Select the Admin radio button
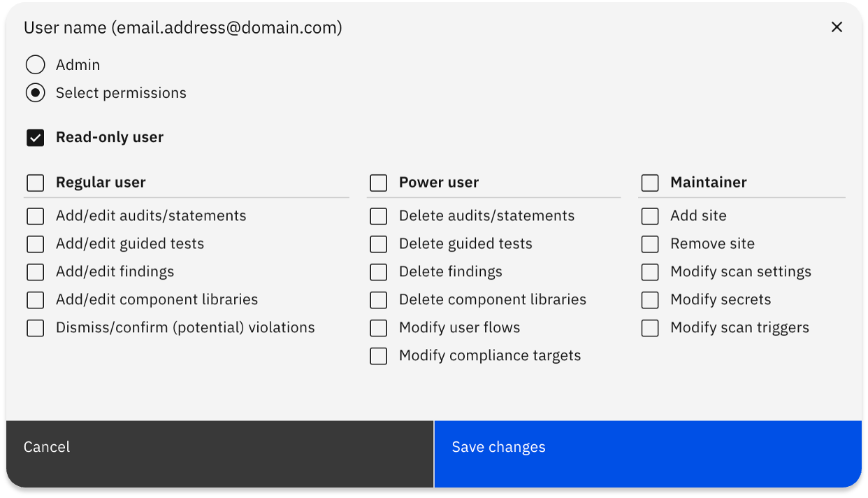Viewport: 868px width, 498px height. click(35, 64)
